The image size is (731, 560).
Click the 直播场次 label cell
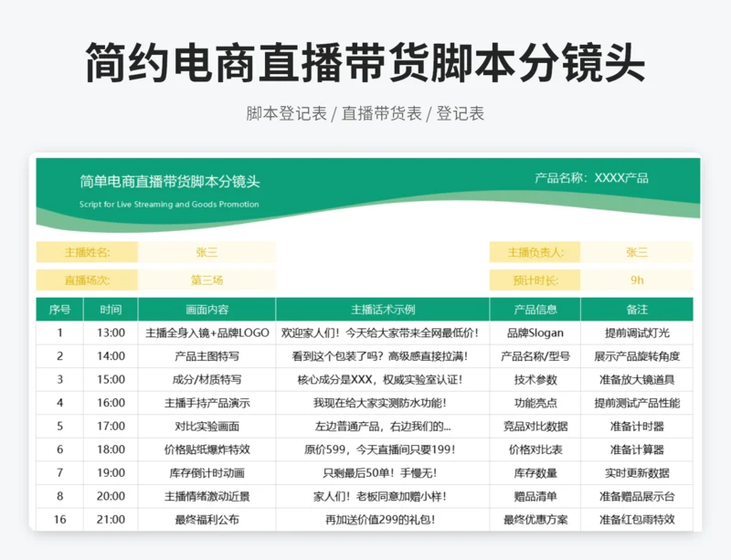(87, 280)
